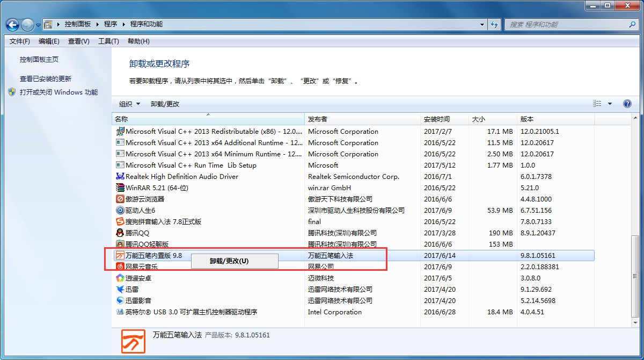This screenshot has height=360, width=644.
Task: Open 打开或关闭 Windows 功能 link
Action: 58,92
